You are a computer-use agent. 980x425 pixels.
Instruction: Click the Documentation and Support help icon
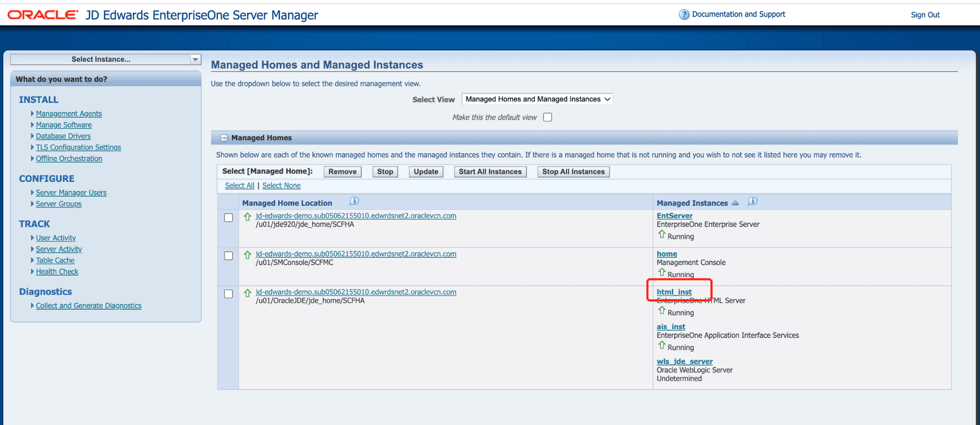pyautogui.click(x=684, y=14)
